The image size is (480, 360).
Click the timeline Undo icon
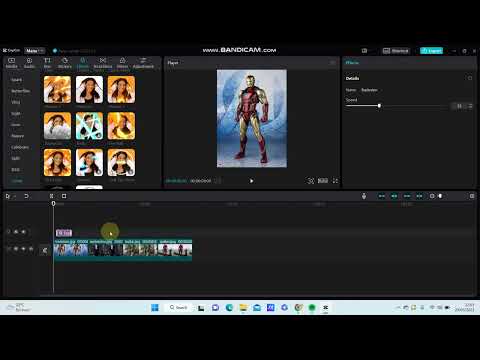coord(26,196)
